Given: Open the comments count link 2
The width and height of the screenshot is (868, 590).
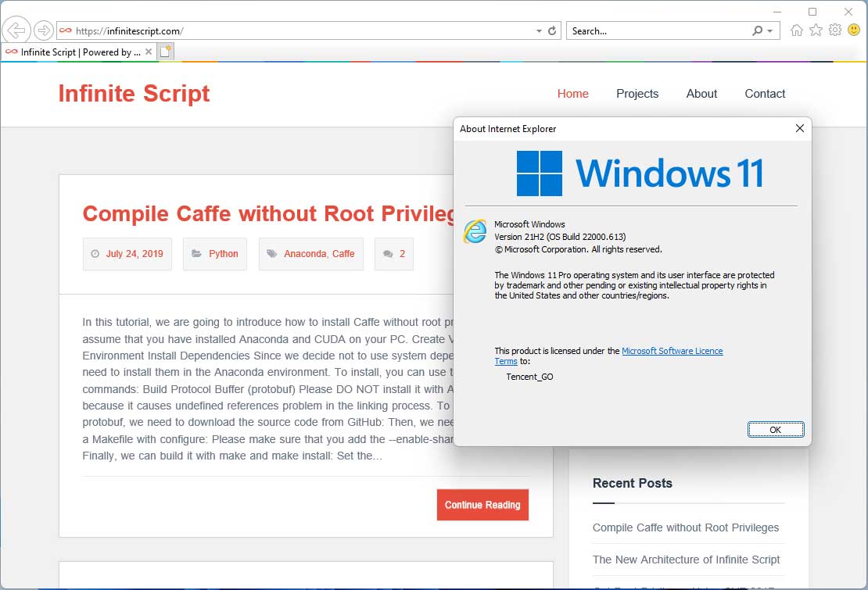Looking at the screenshot, I should [403, 254].
